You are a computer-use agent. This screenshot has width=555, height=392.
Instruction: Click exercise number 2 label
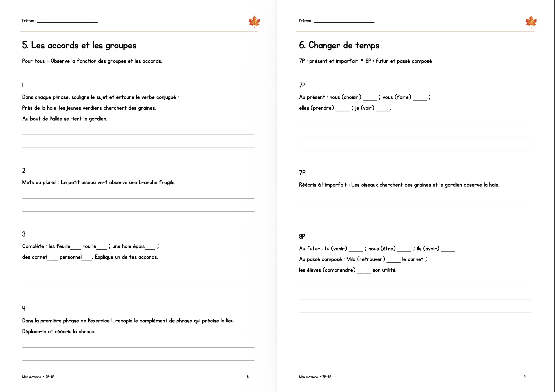pyautogui.click(x=24, y=170)
